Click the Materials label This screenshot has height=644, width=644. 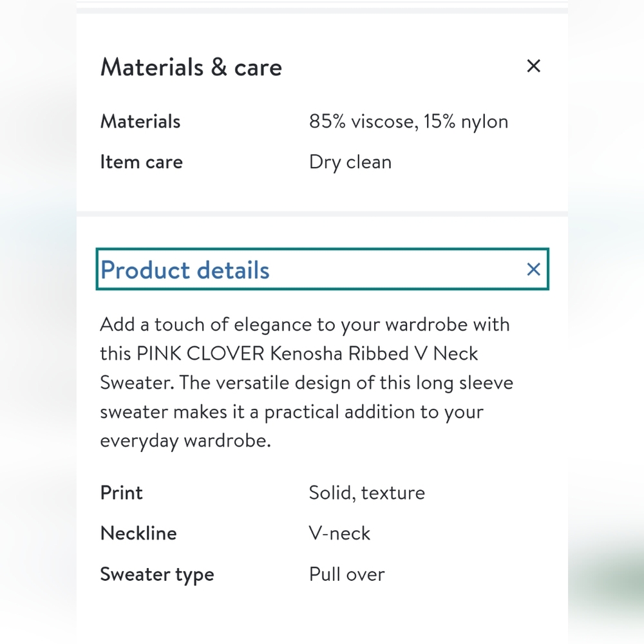(140, 122)
